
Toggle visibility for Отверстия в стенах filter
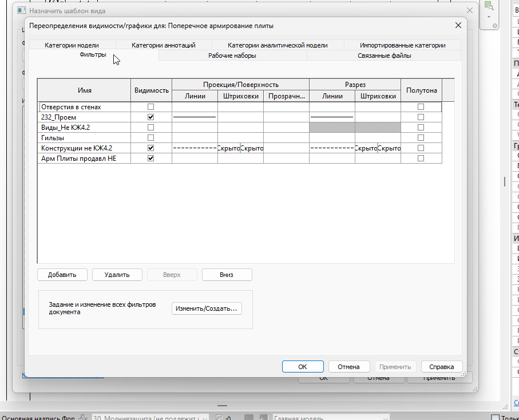tap(150, 106)
